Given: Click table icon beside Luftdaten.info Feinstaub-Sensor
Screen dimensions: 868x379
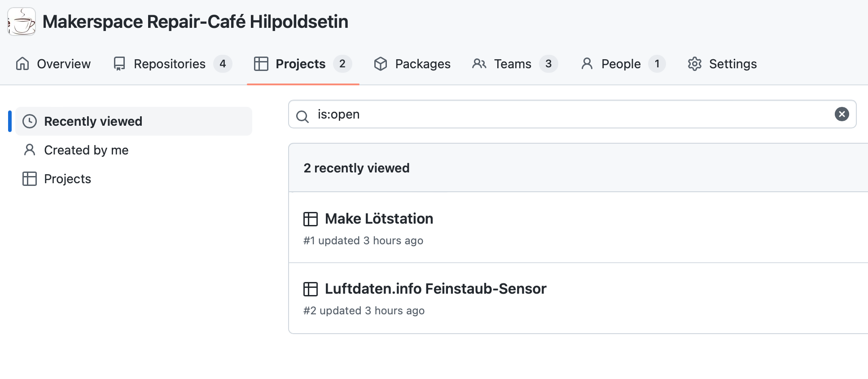Looking at the screenshot, I should pyautogui.click(x=311, y=289).
